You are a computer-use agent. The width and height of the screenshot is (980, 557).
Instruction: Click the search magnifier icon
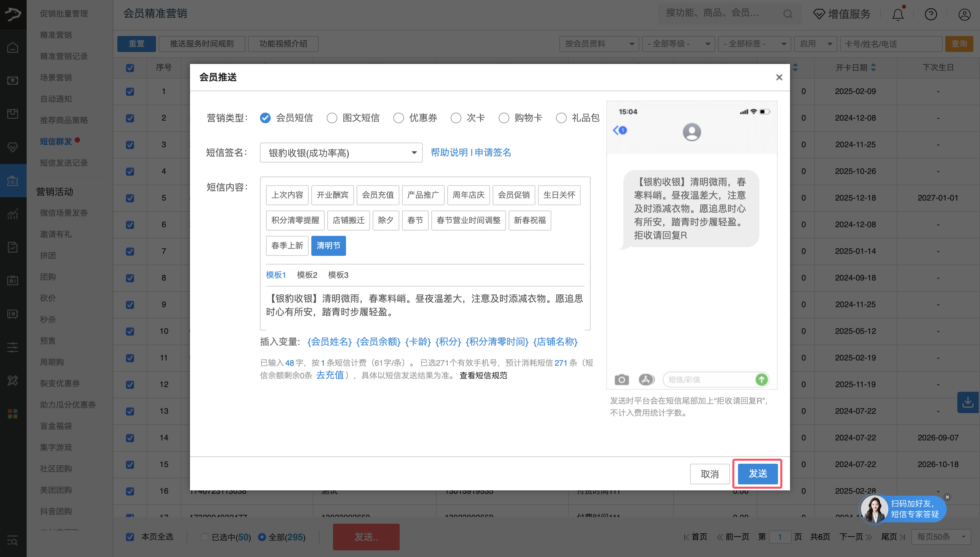(788, 14)
